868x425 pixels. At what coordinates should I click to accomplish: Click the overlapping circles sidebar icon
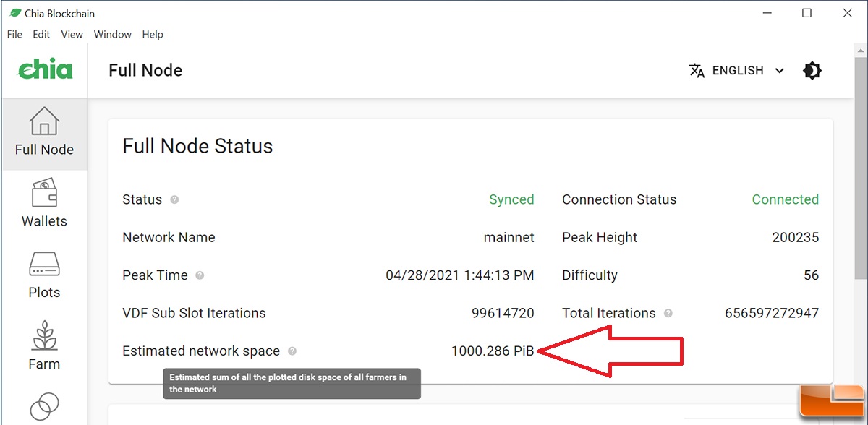pos(44,405)
